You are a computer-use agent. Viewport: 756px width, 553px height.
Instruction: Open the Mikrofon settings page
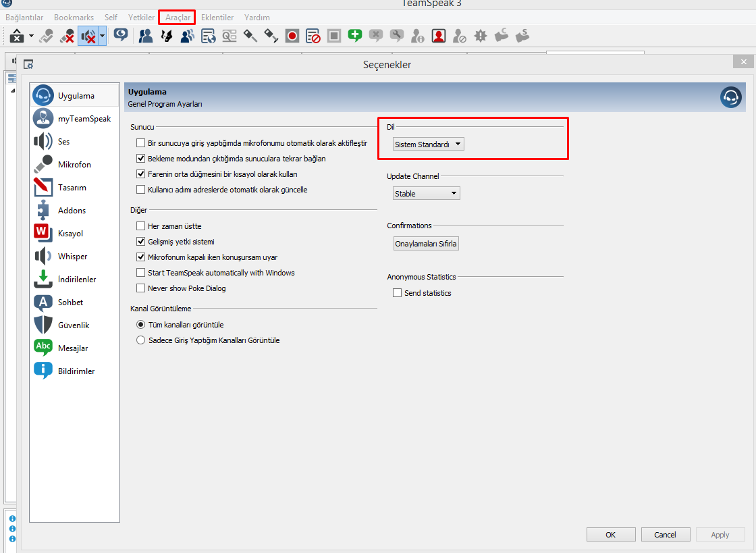[x=75, y=164]
